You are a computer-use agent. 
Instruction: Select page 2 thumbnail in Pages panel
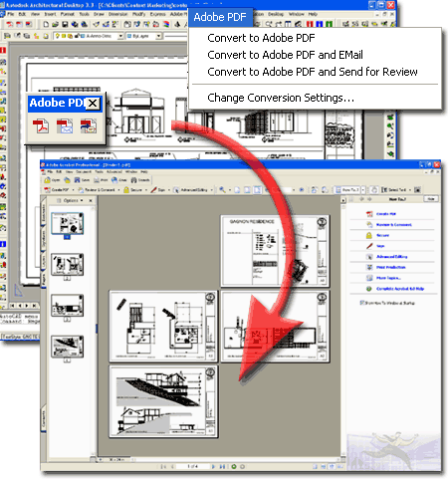click(x=67, y=265)
